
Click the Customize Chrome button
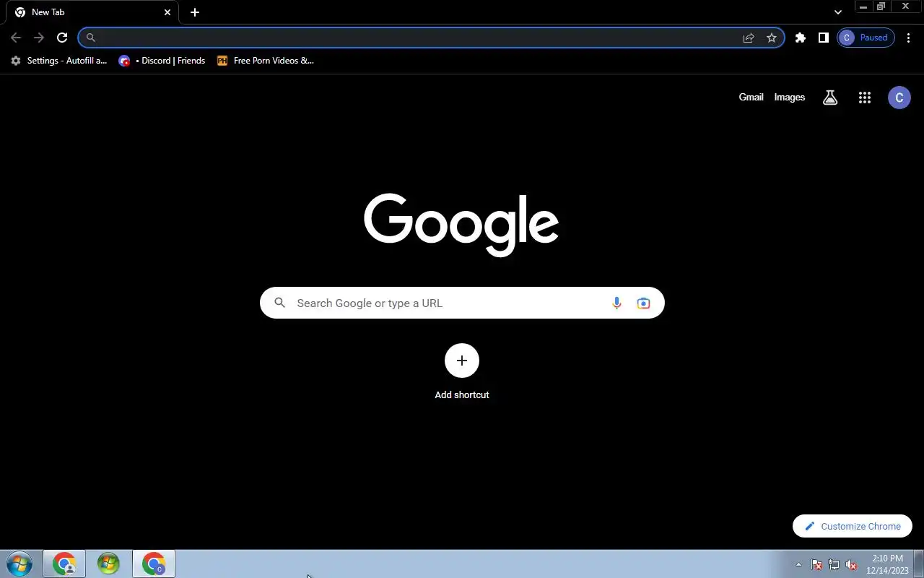point(853,526)
